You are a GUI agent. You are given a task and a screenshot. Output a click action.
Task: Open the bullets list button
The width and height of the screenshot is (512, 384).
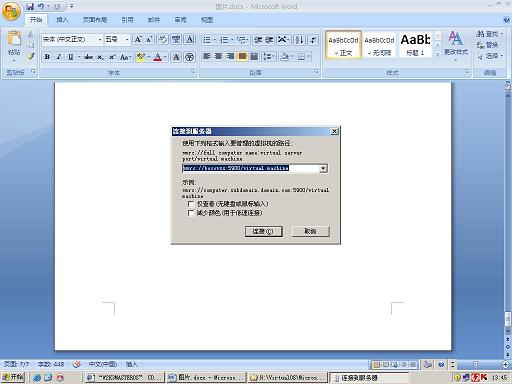pos(207,40)
